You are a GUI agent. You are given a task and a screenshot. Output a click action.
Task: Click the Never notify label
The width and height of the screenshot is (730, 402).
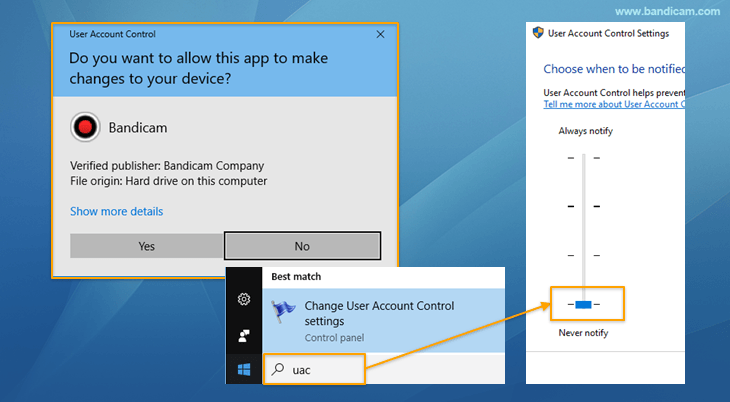(583, 333)
